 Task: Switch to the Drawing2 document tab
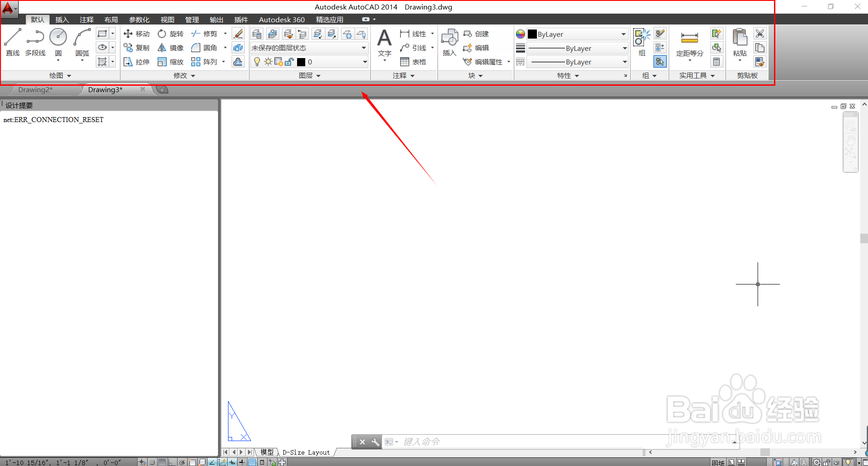35,89
